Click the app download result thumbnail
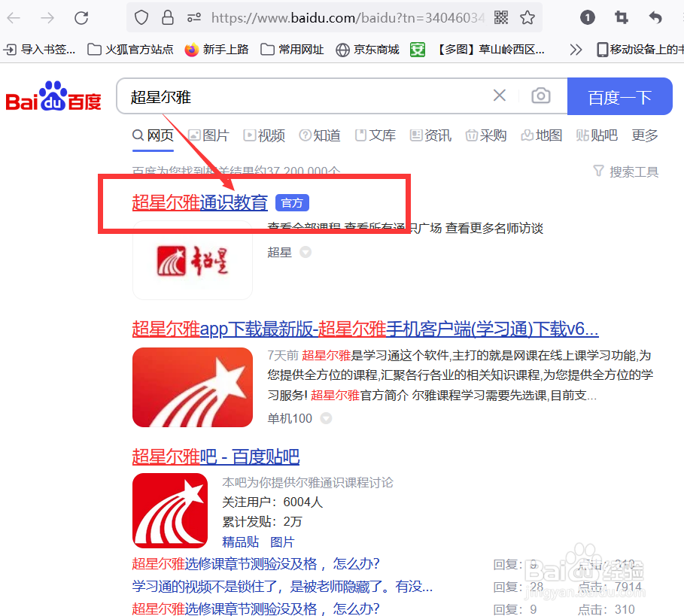Screen dimensions: 684x616 (x=193, y=387)
